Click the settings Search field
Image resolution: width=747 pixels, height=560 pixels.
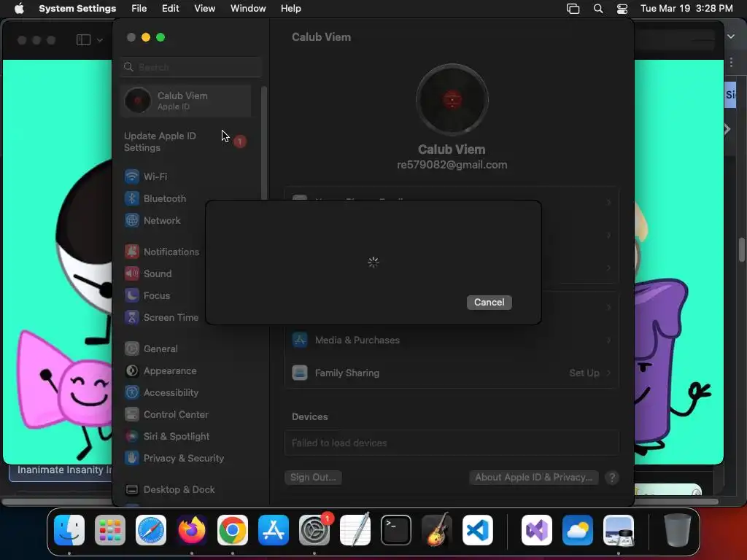[191, 67]
